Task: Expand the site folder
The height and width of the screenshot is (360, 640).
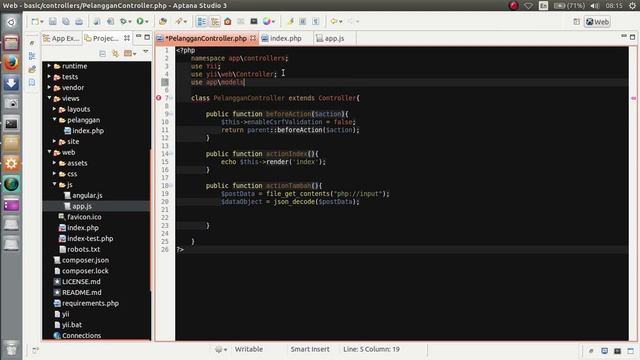Action: 54,141
